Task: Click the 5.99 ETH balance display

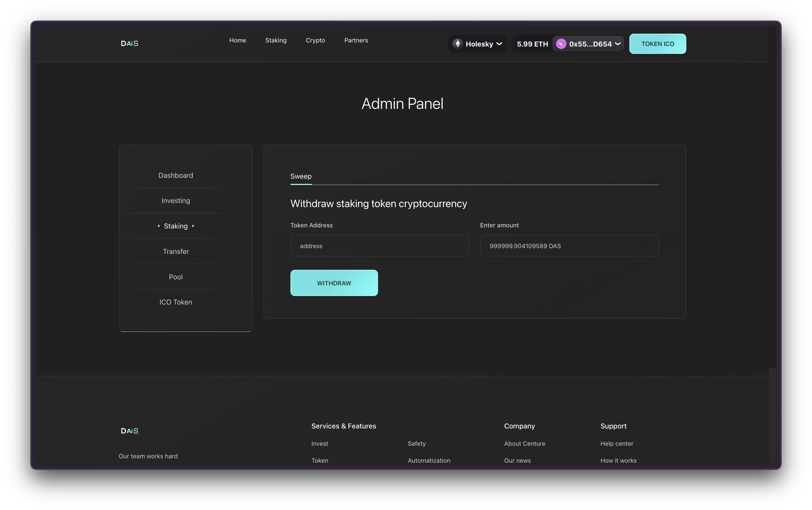Action: (532, 44)
